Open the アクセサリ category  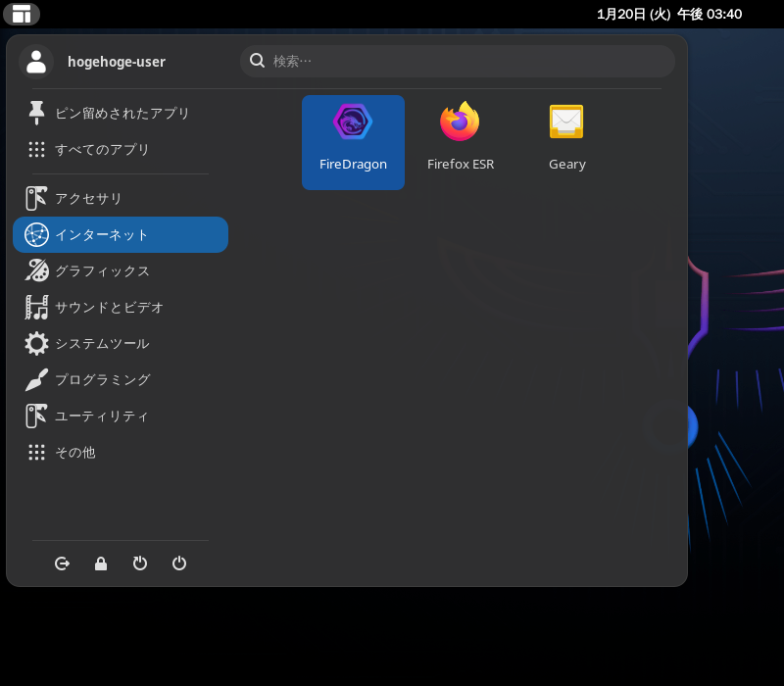click(121, 199)
